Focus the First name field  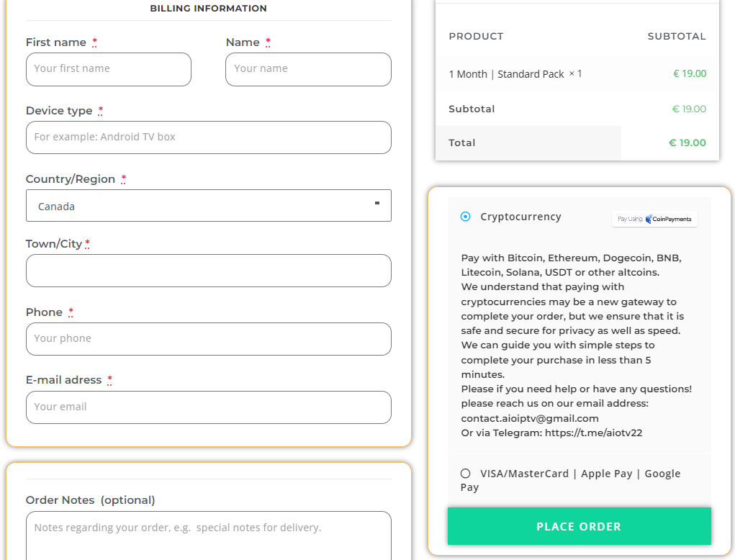pos(109,69)
